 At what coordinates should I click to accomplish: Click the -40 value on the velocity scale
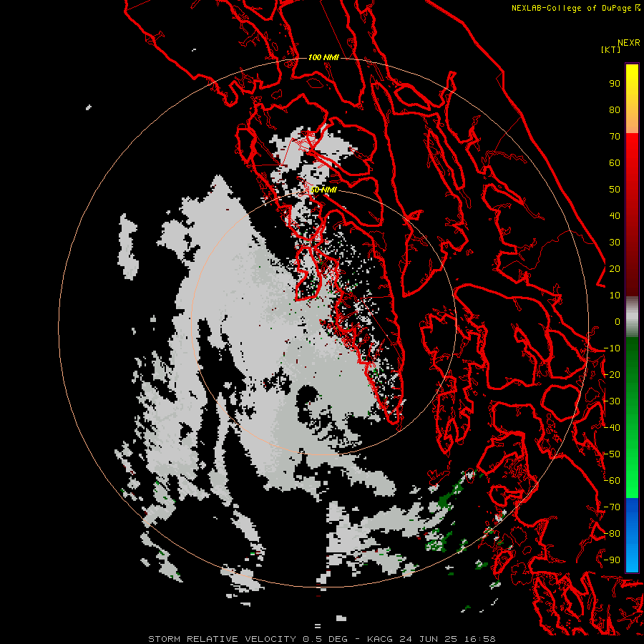coord(612,428)
